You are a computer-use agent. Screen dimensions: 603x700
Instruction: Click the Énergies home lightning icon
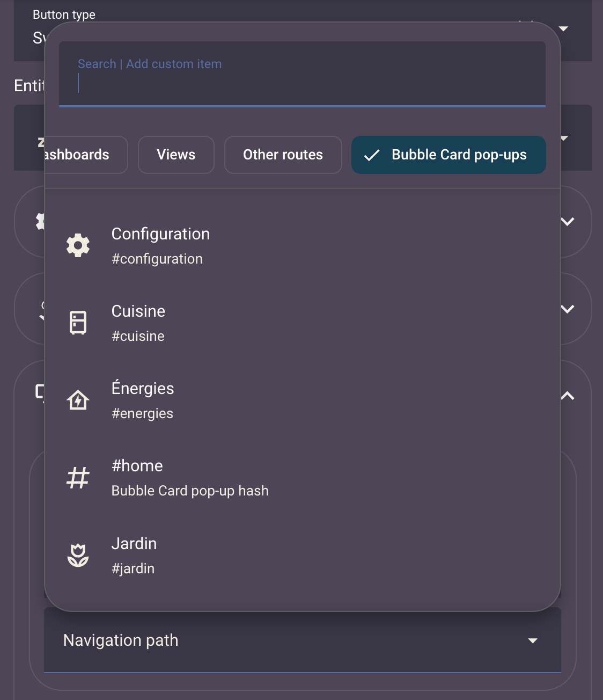point(78,400)
